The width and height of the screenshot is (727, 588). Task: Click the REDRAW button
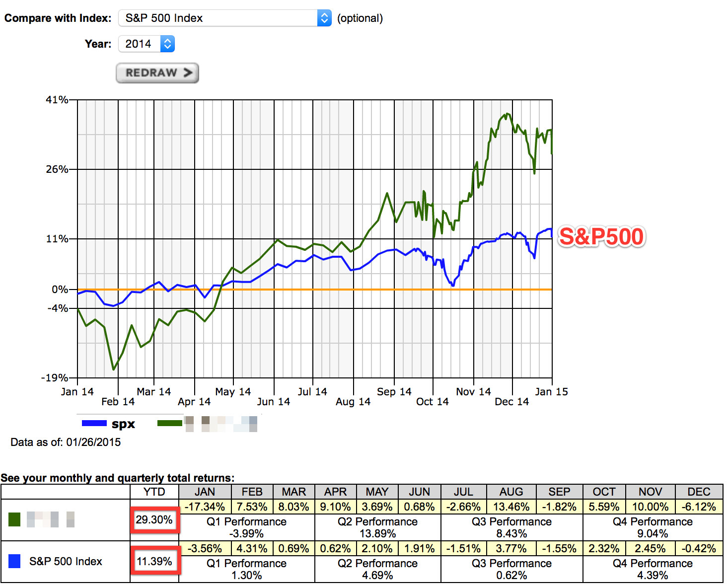pyautogui.click(x=157, y=73)
